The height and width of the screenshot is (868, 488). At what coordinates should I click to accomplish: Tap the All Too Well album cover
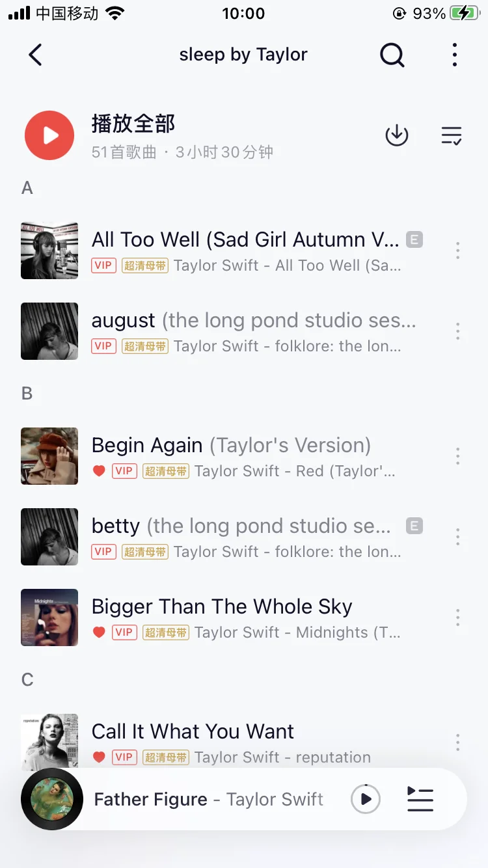point(49,251)
